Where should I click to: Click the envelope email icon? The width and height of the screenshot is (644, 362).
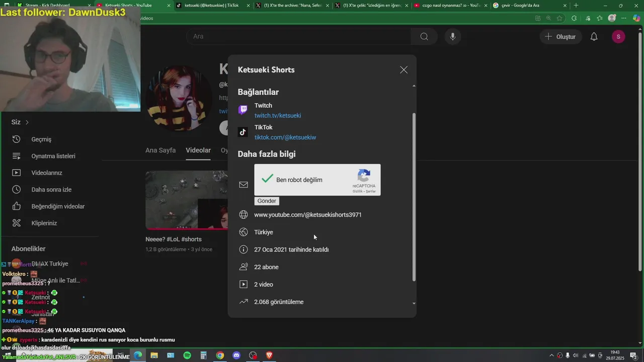[244, 185]
